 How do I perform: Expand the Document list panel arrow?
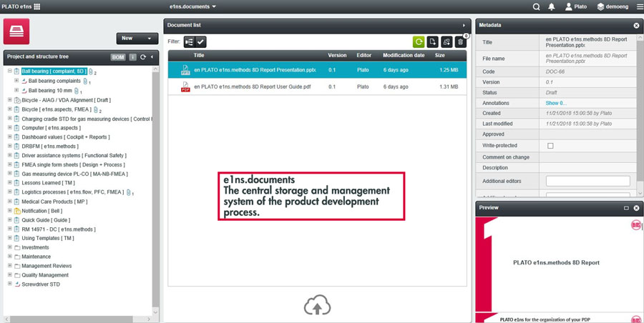click(464, 26)
